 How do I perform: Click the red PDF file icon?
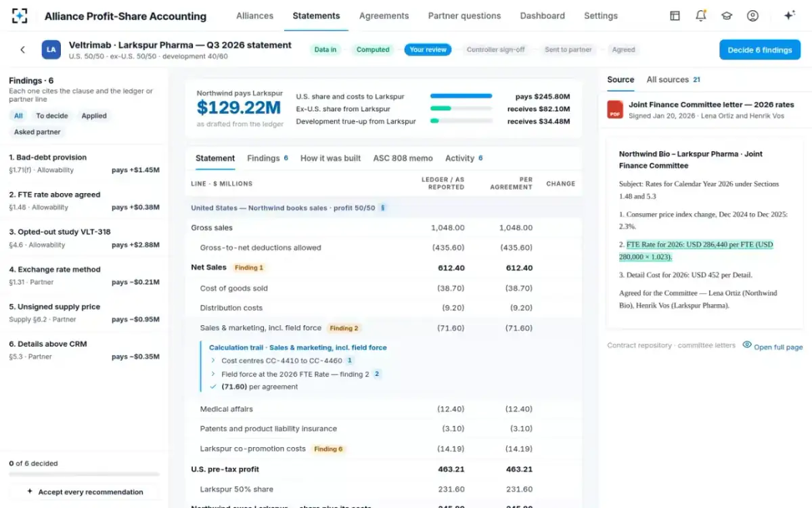point(615,109)
